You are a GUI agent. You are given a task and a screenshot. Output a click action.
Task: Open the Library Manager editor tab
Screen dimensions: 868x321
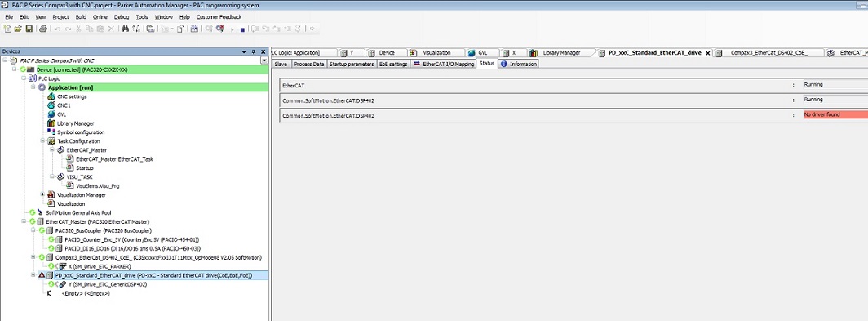561,53
